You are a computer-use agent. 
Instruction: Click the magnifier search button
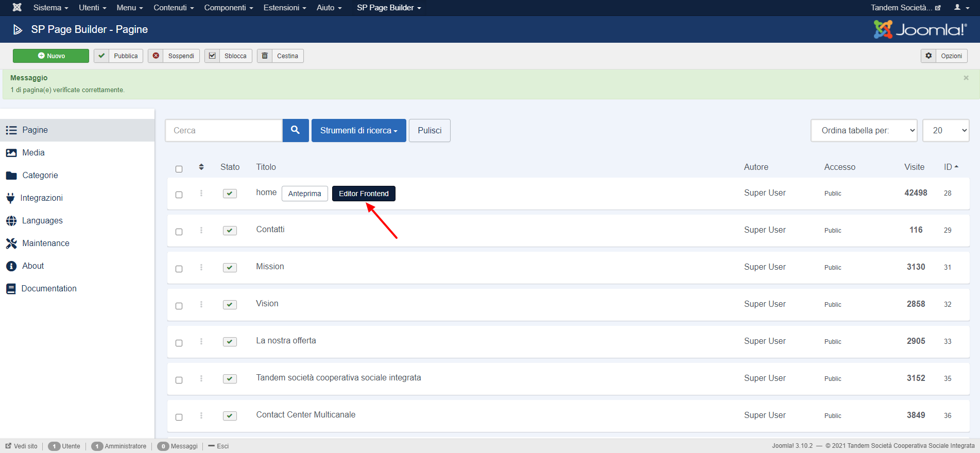[x=295, y=130]
